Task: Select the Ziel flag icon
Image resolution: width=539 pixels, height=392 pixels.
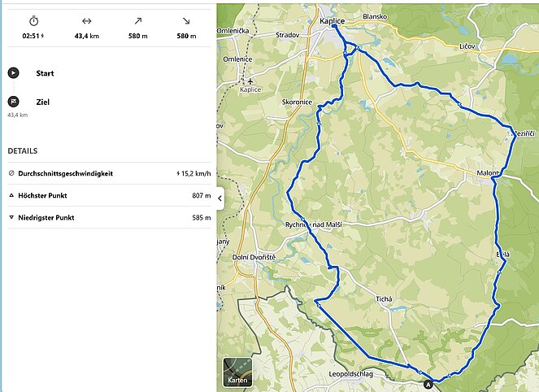Action: [x=14, y=102]
